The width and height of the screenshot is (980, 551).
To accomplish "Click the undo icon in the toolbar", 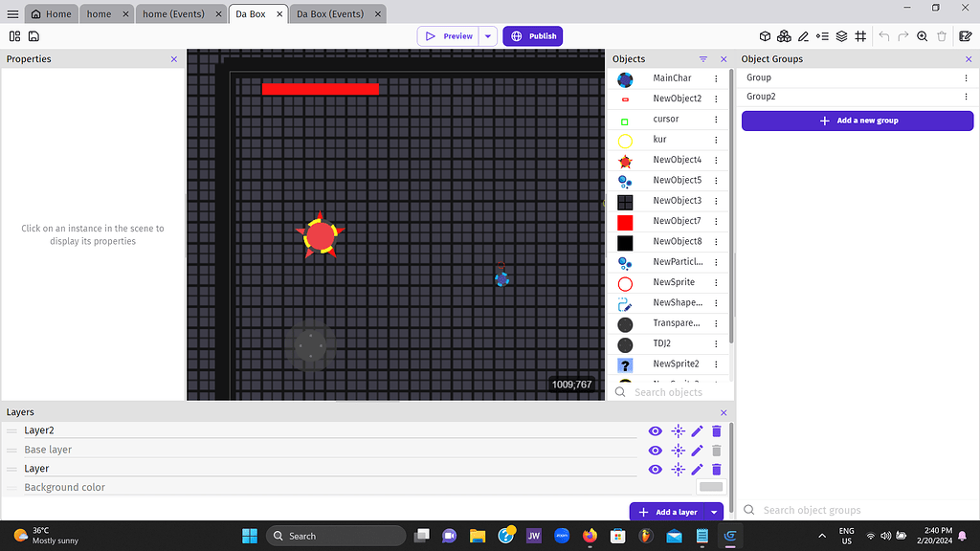I will (x=884, y=35).
